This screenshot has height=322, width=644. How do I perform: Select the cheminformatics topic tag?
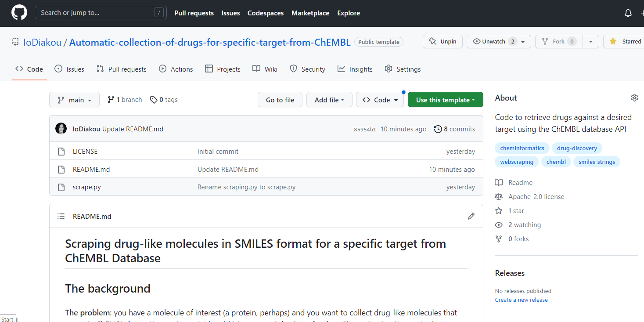point(522,148)
